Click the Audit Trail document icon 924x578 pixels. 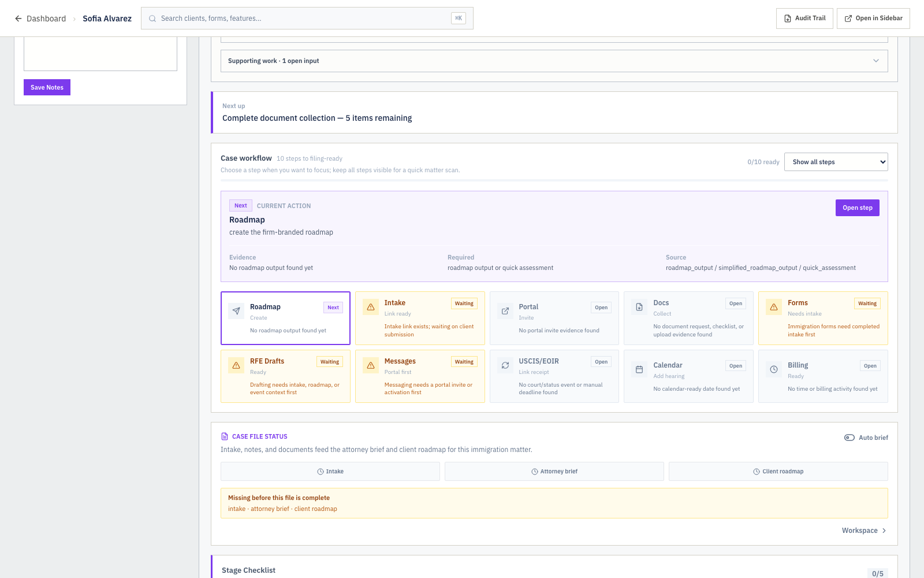pos(788,18)
